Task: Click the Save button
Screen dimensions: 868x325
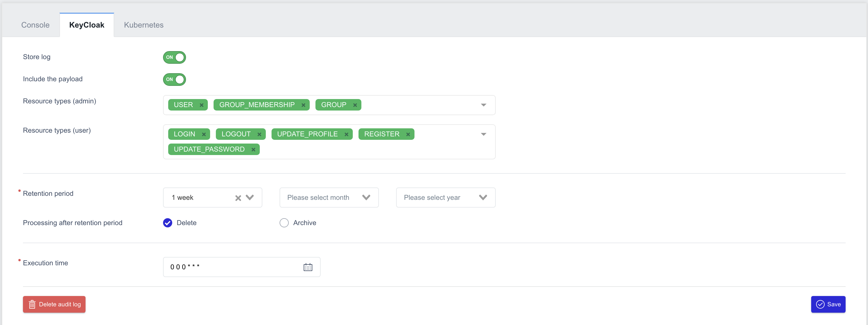Action: pyautogui.click(x=828, y=304)
